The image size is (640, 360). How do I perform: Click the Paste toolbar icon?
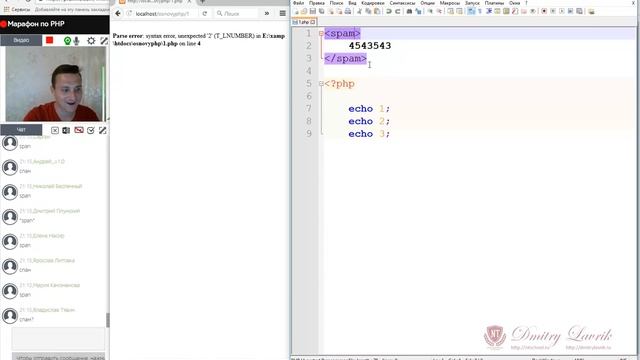click(x=377, y=11)
